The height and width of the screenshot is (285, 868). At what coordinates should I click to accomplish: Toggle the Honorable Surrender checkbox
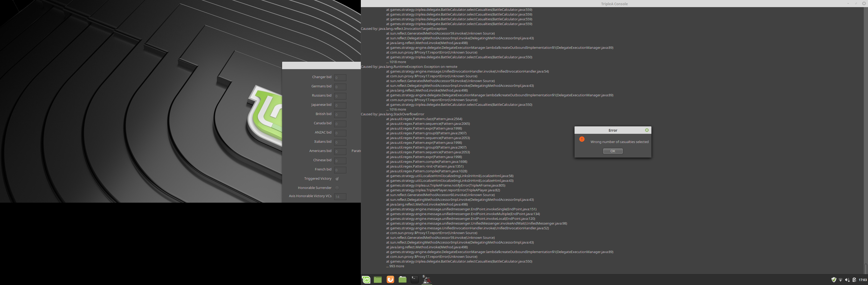(337, 188)
